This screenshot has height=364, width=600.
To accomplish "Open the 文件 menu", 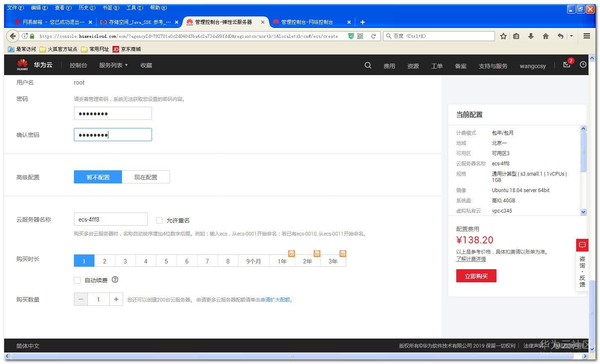I will [x=16, y=8].
